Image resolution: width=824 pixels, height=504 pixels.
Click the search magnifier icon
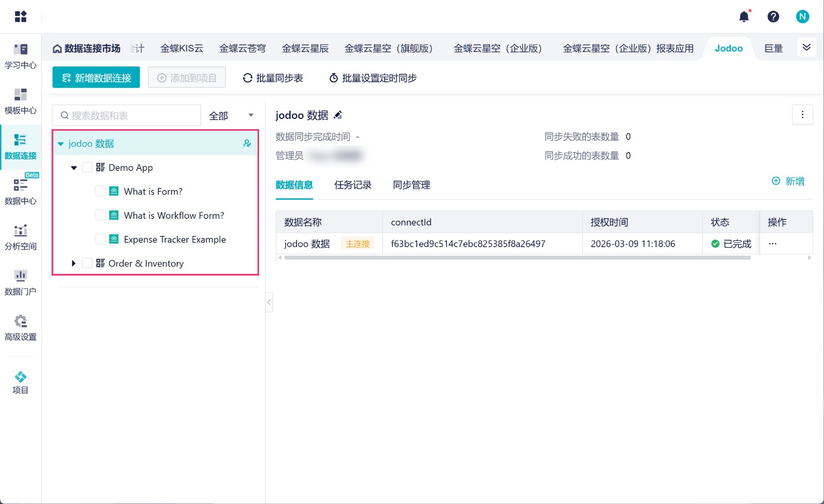[65, 115]
